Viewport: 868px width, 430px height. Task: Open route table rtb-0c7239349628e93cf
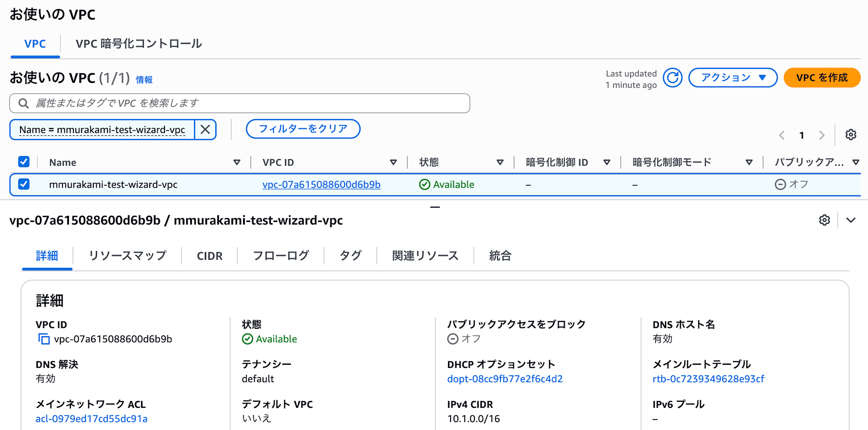coord(708,379)
